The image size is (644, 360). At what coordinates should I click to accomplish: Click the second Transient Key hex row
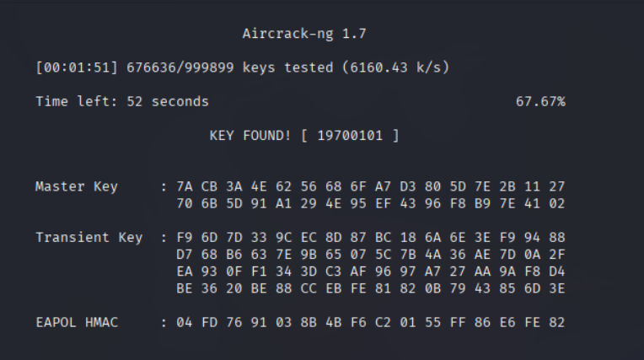pos(370,255)
